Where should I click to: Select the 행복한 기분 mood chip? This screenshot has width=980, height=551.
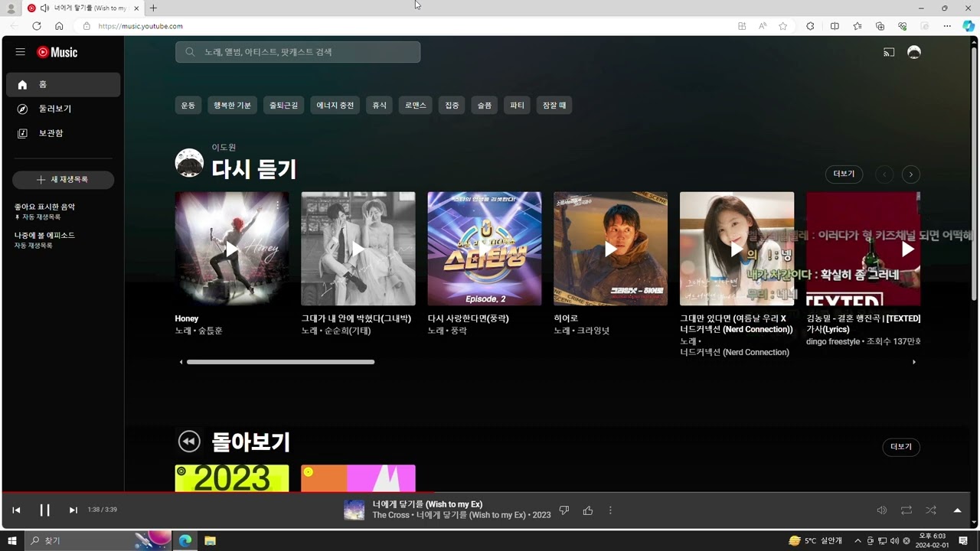232,106
